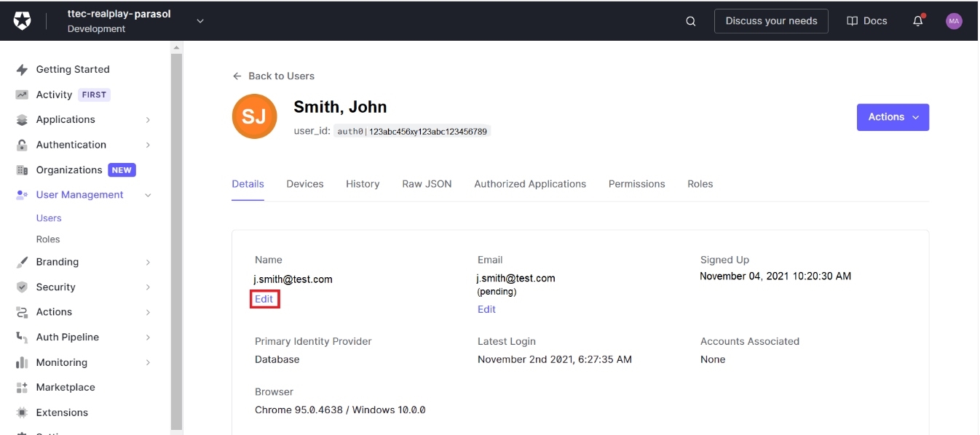The height and width of the screenshot is (435, 980).
Task: Expand the Applications sidebar section
Action: pos(148,120)
